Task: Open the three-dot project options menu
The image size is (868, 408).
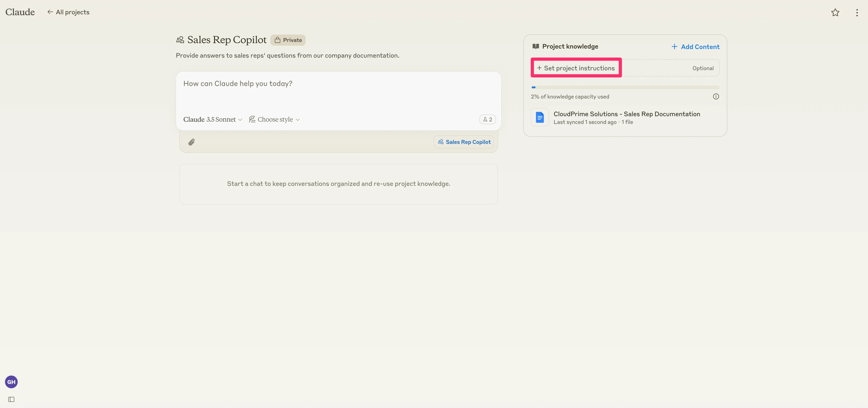Action: coord(857,12)
